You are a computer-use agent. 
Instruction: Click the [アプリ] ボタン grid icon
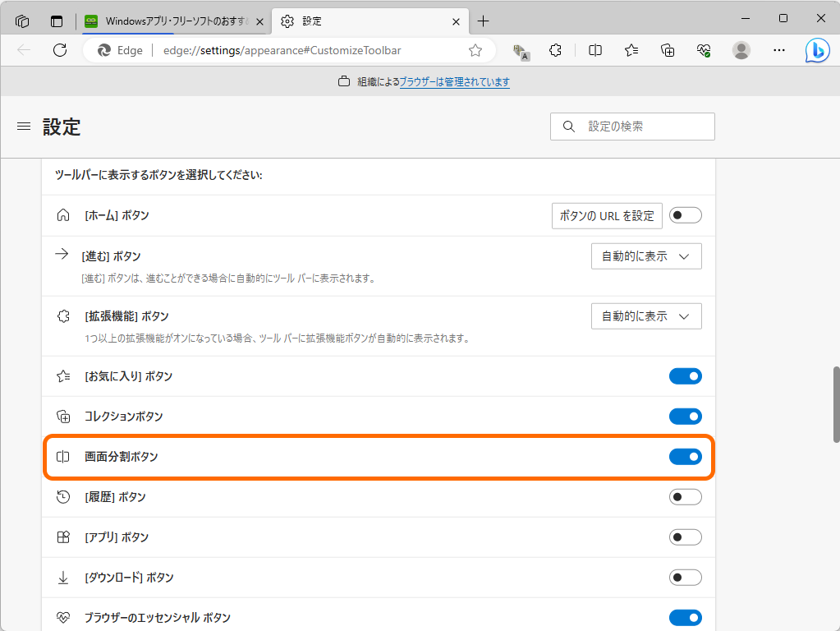63,537
